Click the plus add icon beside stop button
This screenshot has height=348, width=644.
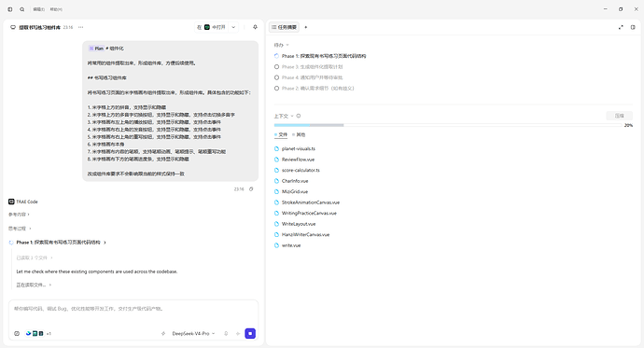[237, 334]
